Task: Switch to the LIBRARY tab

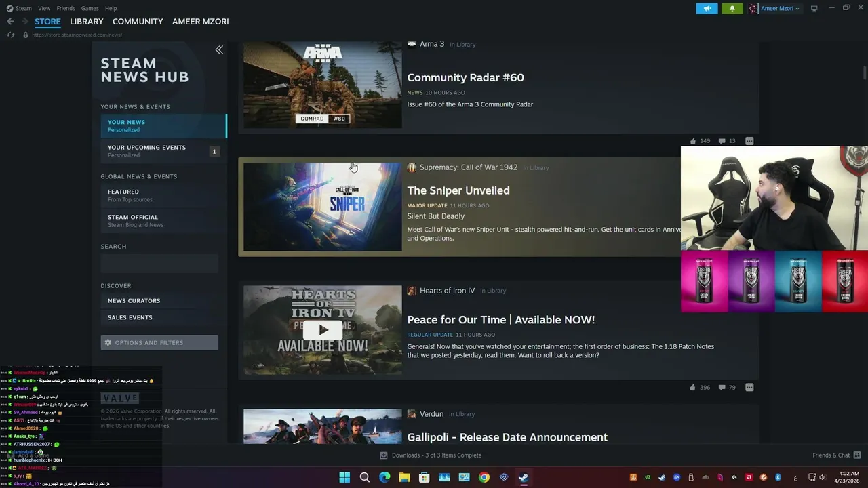Action: pyautogui.click(x=87, y=22)
